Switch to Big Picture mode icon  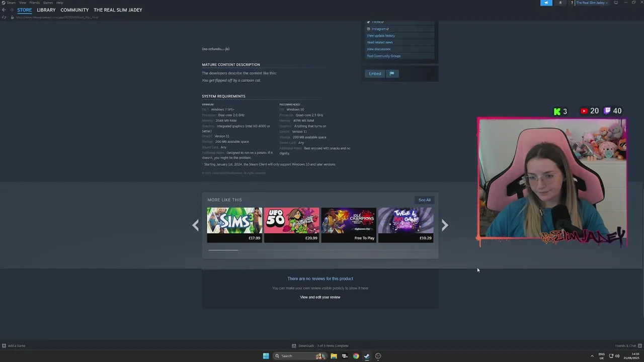(616, 3)
